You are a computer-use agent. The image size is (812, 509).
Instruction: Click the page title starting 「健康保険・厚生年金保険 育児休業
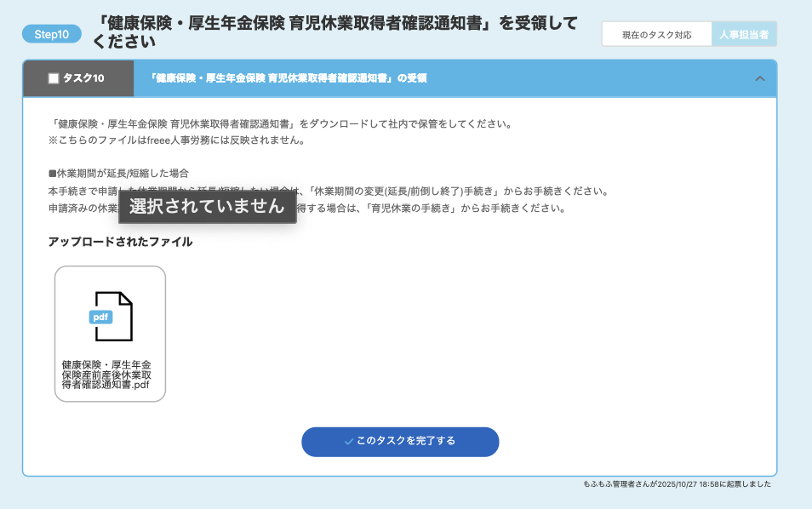point(335,32)
